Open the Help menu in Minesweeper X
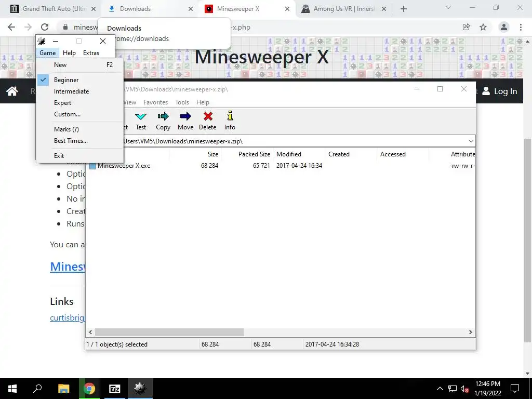Viewport: 532px width, 399px height. coord(69,53)
